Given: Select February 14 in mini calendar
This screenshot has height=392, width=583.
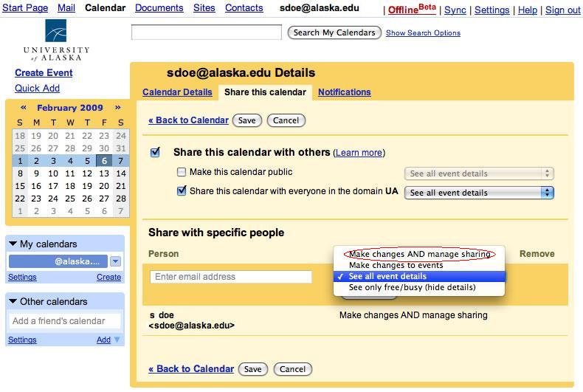Looking at the screenshot, I should (x=121, y=173).
